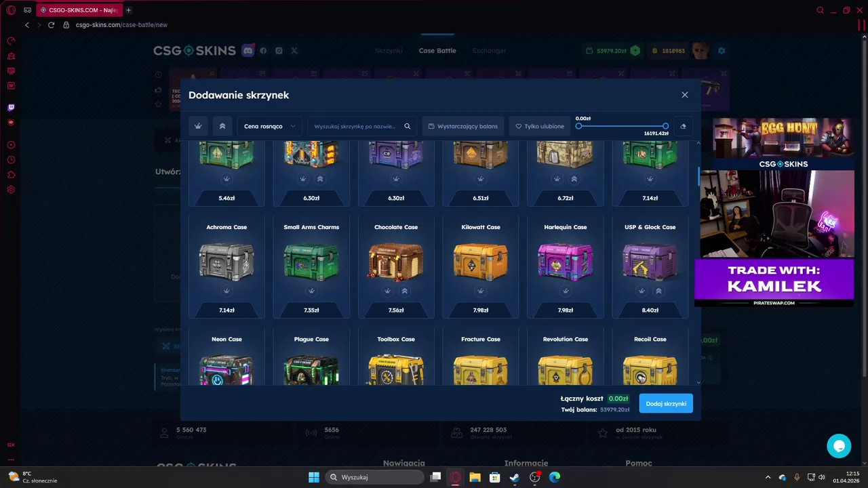The image size is (868, 488).
Task: Click the crown icon under USP & Glock Case
Action: (x=642, y=291)
